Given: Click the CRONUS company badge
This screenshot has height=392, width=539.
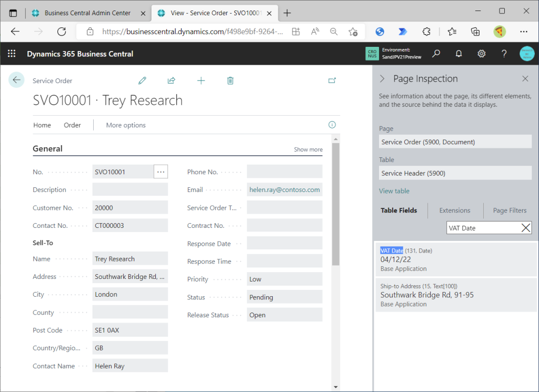Looking at the screenshot, I should point(372,54).
